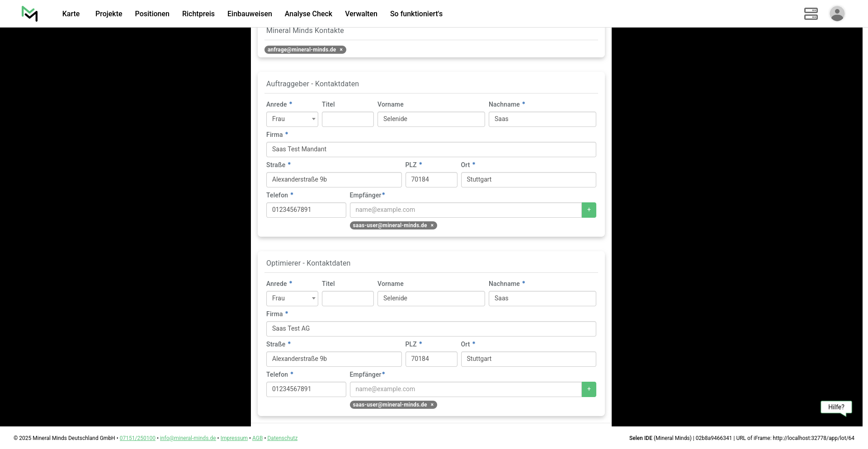Focus the Optimierer Telefon field

(306, 389)
